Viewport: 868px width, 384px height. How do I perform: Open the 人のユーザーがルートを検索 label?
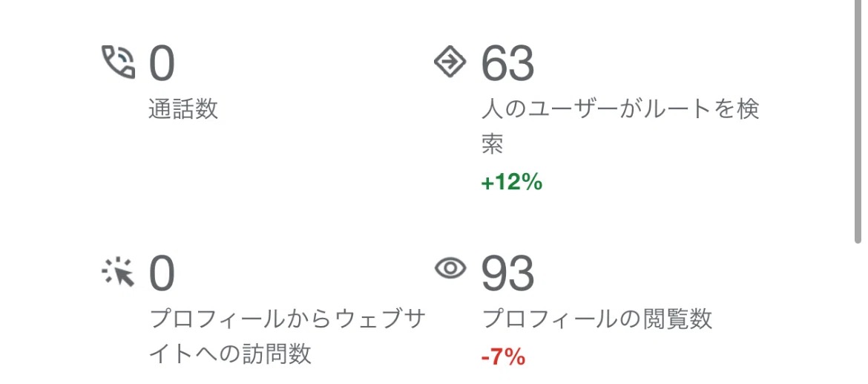click(x=619, y=110)
